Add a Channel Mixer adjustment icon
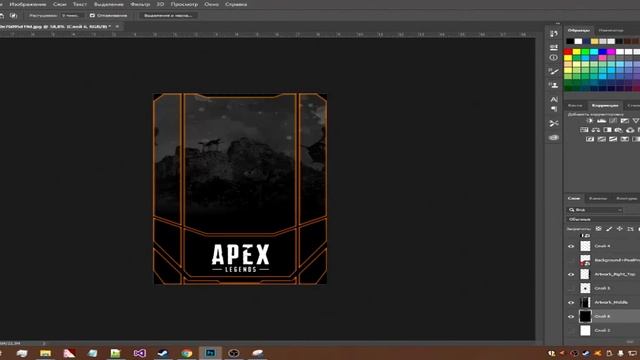 point(630,130)
